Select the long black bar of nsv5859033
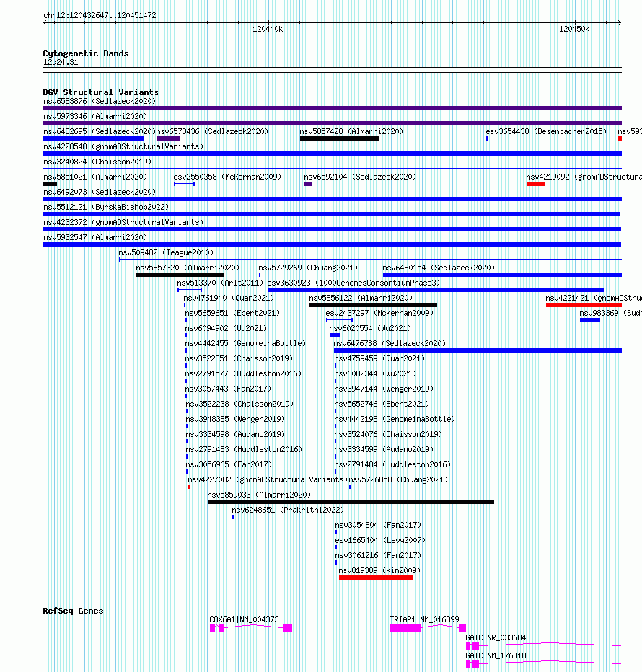This screenshot has width=642, height=672. (x=351, y=502)
